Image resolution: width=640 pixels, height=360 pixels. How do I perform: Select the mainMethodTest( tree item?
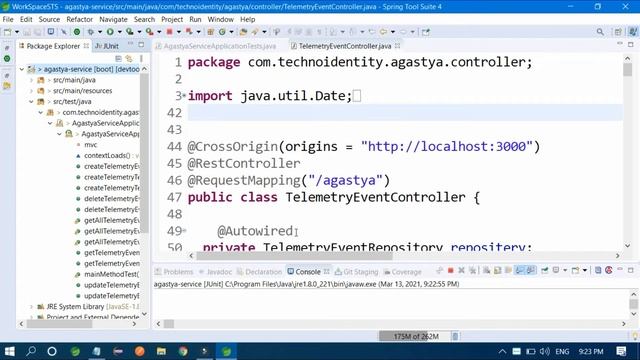coord(108,274)
